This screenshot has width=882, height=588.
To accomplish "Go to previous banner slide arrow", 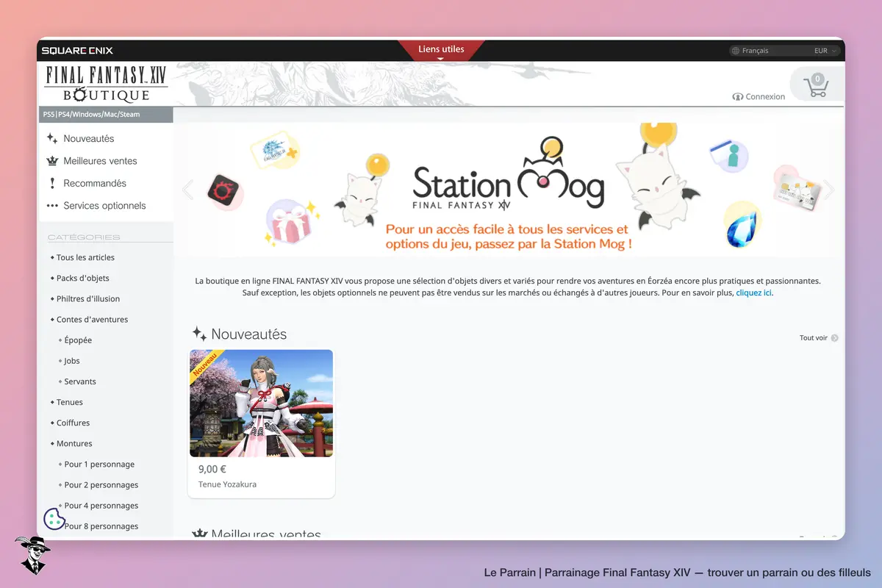I will (x=187, y=190).
